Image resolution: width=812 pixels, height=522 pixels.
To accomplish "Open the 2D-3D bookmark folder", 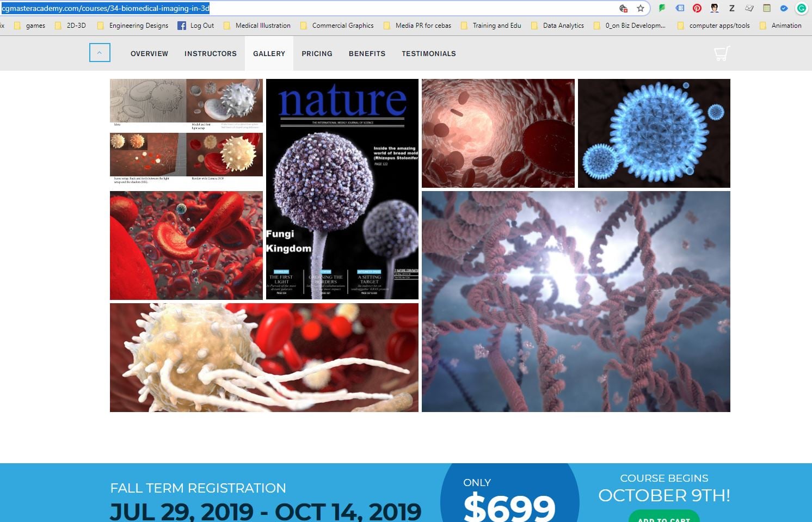I will click(70, 26).
